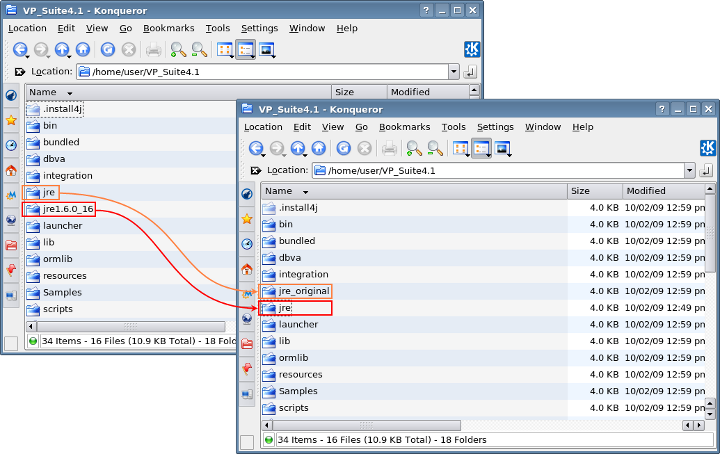Screen dimensions: 720x454
Task: Open Home folder icon in front window toolbar
Action: pyautogui.click(x=319, y=148)
